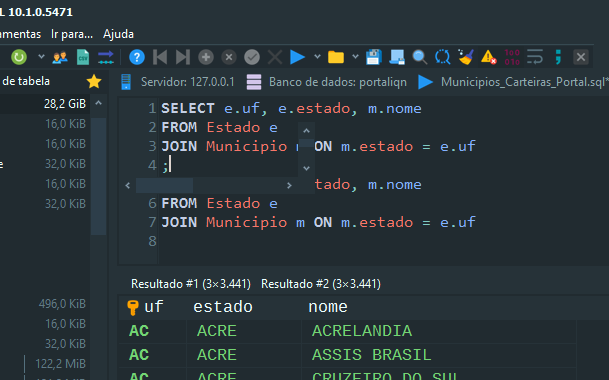Open SQL file with the folder icon
The image size is (609, 380).
coord(336,57)
